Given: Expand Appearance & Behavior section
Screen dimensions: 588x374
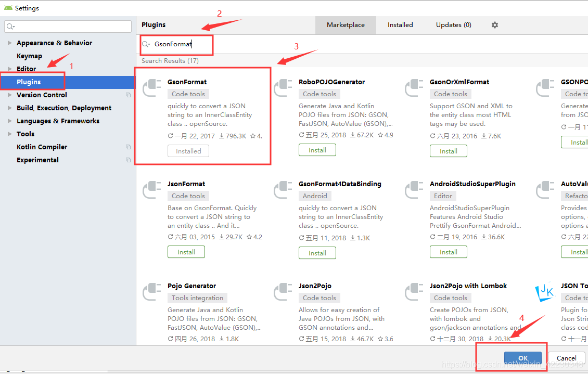Looking at the screenshot, I should [10, 43].
